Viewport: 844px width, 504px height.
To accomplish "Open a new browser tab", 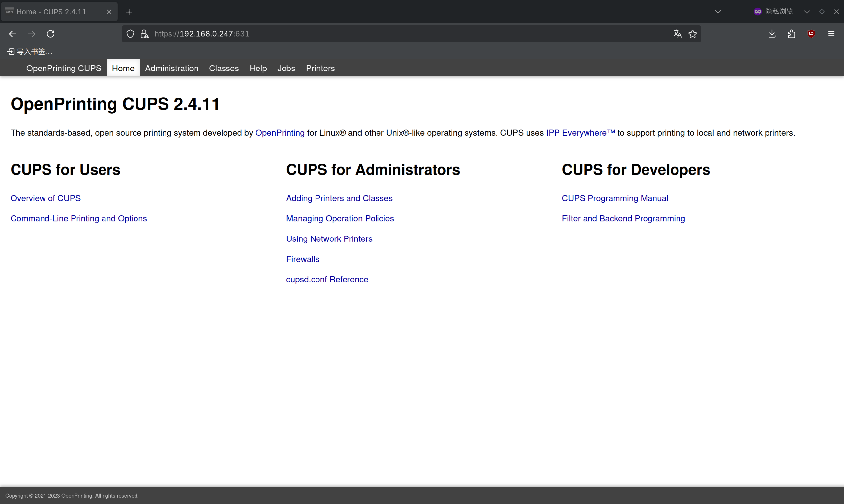I will point(129,12).
